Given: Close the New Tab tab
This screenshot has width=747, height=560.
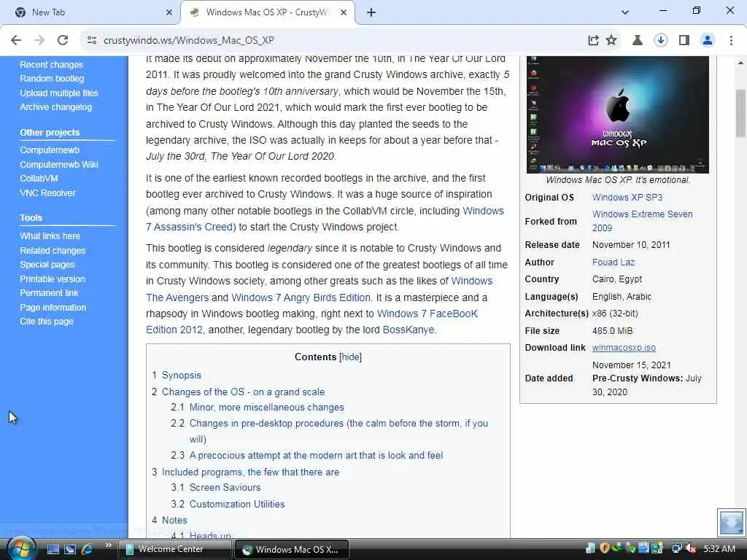Looking at the screenshot, I should pyautogui.click(x=169, y=12).
